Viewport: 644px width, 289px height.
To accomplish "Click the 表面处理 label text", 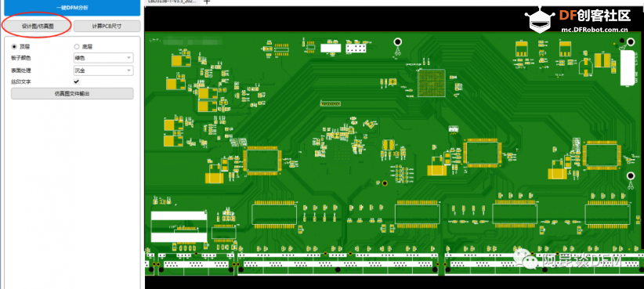I will point(21,70).
